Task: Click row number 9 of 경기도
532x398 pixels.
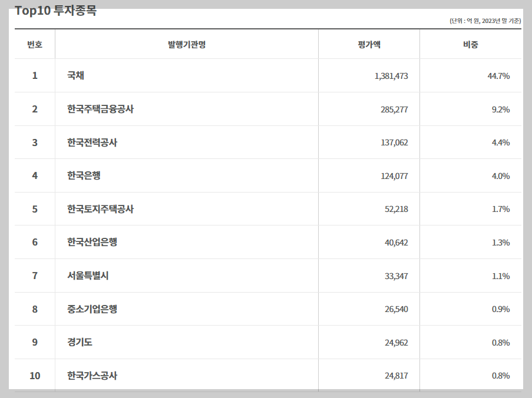Action: 35,342
